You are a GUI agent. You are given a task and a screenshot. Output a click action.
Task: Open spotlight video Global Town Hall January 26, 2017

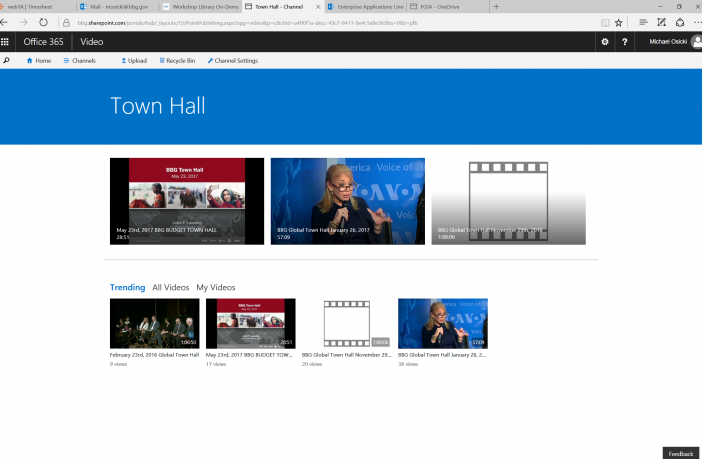pyautogui.click(x=348, y=201)
